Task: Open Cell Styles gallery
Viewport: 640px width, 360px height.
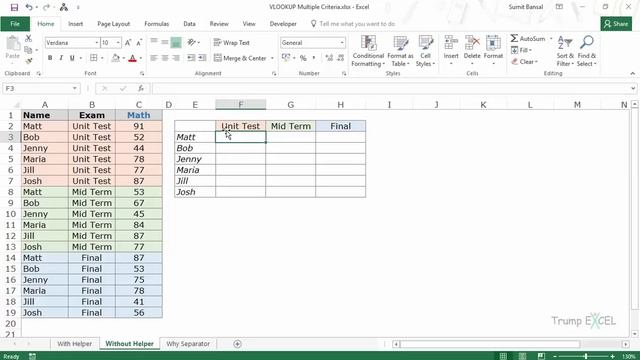Action: pos(425,51)
